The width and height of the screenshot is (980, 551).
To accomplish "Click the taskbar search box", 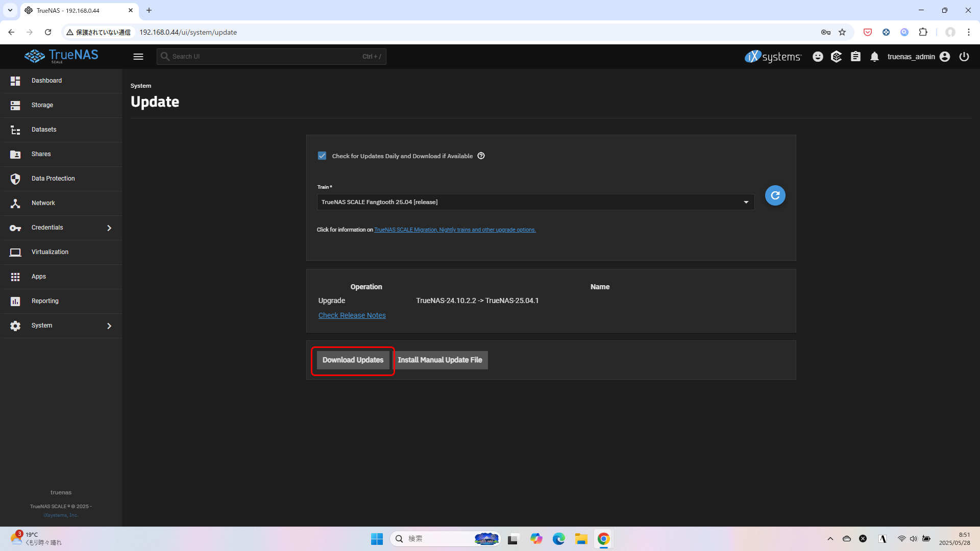I will point(445,539).
